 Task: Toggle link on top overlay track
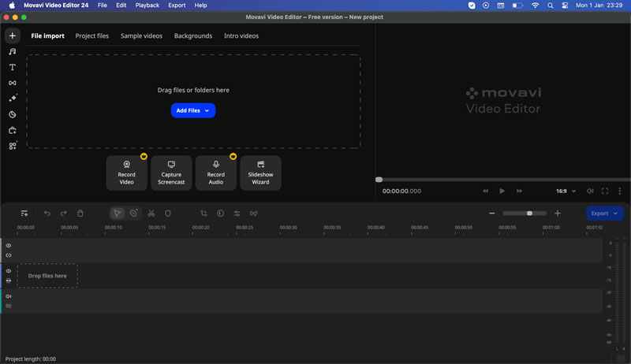[x=9, y=255]
